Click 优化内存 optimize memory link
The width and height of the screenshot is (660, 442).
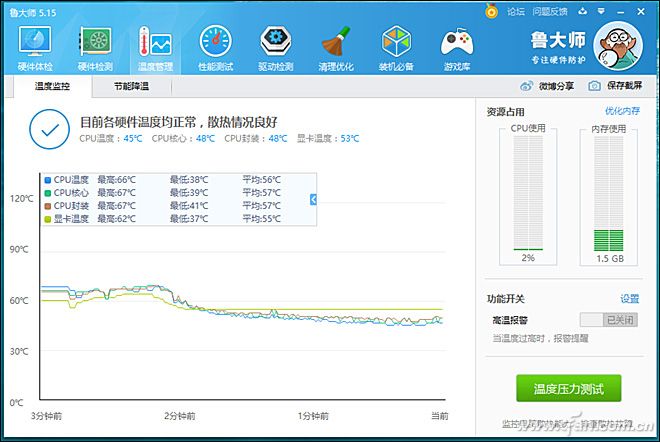click(x=622, y=111)
